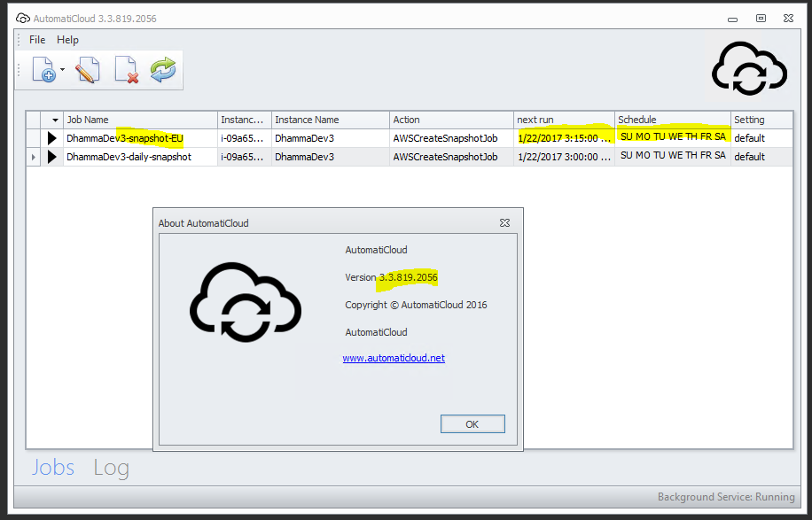Click the next run column header
This screenshot has width=812, height=520.
pyautogui.click(x=564, y=120)
